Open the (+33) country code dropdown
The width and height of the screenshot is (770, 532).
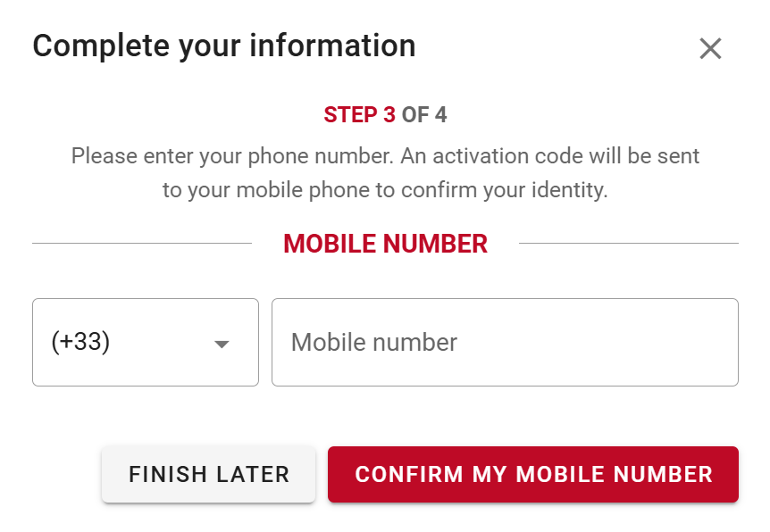click(145, 343)
